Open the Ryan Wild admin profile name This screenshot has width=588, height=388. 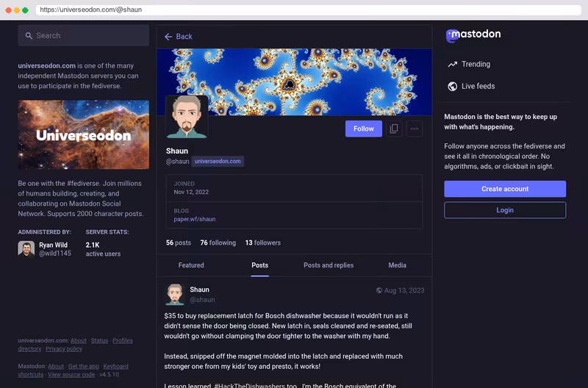pos(53,245)
